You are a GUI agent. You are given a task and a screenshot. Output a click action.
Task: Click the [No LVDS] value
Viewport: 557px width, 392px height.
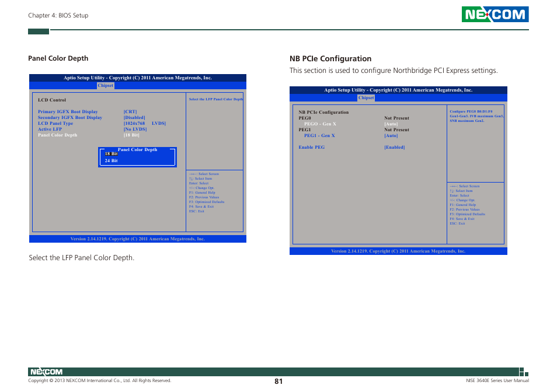coord(135,129)
